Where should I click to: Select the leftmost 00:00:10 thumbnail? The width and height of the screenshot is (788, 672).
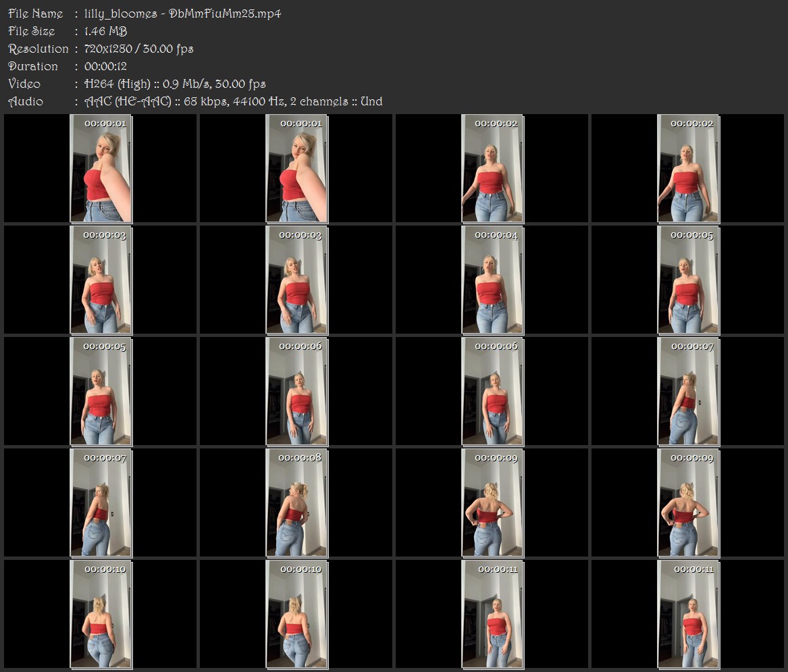[x=101, y=614]
